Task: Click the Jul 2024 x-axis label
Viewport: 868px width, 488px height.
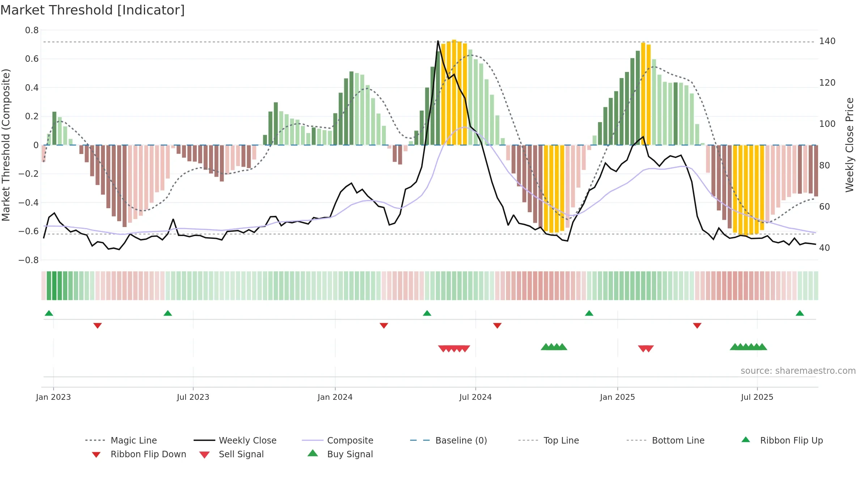Action: tap(476, 397)
